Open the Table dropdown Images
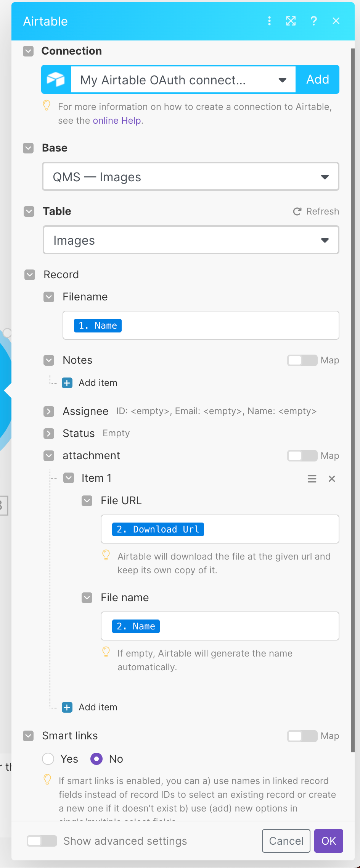Screen dimensions: 360x868 point(191,240)
